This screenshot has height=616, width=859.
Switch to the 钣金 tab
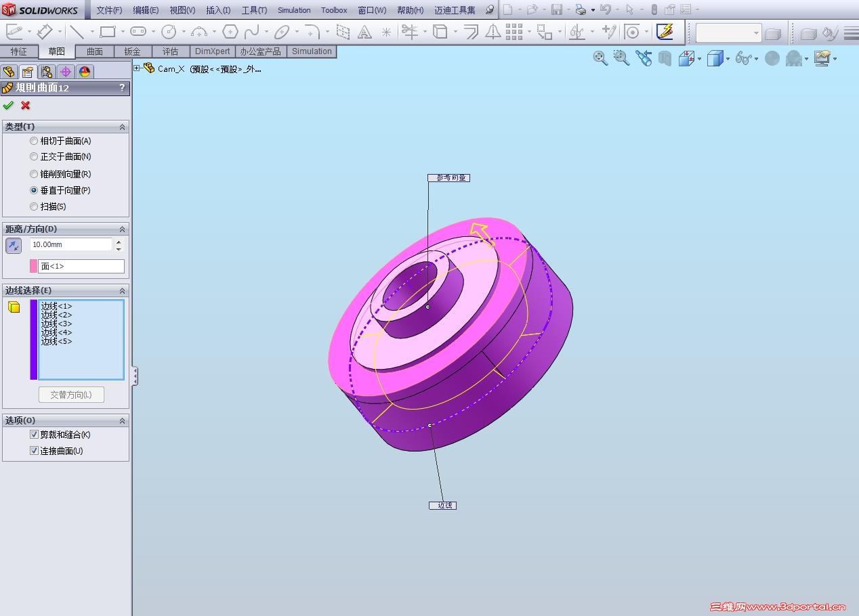point(133,51)
